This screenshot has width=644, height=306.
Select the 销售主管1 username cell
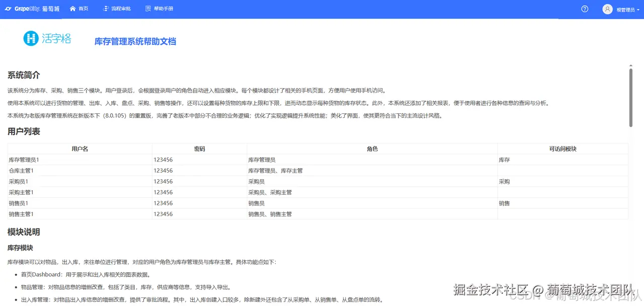point(21,214)
